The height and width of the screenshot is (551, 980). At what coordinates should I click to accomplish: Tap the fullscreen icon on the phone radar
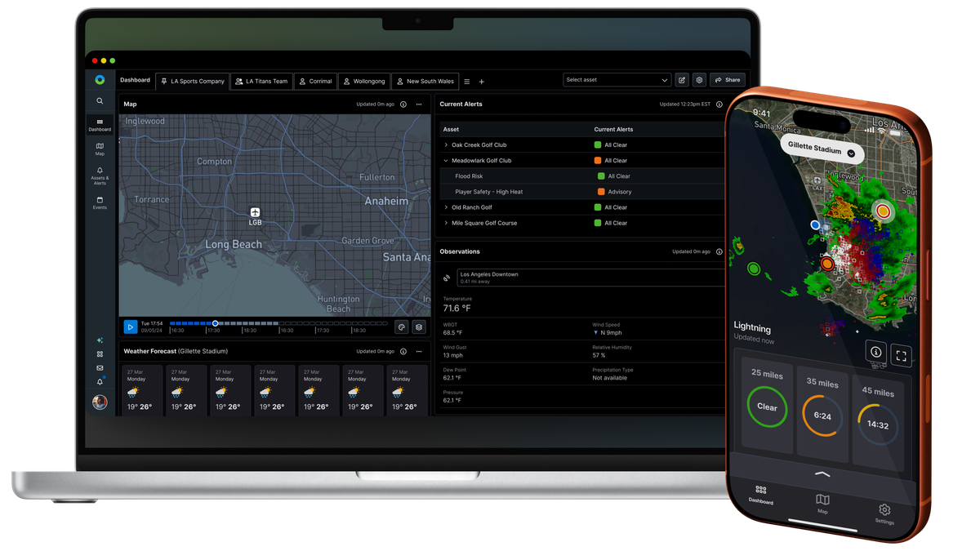pos(902,354)
